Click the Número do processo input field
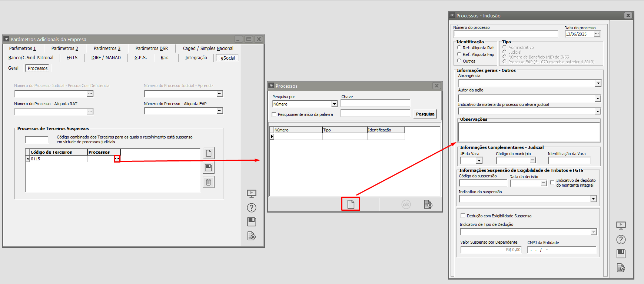Image resolution: width=644 pixels, height=284 pixels. 505,34
